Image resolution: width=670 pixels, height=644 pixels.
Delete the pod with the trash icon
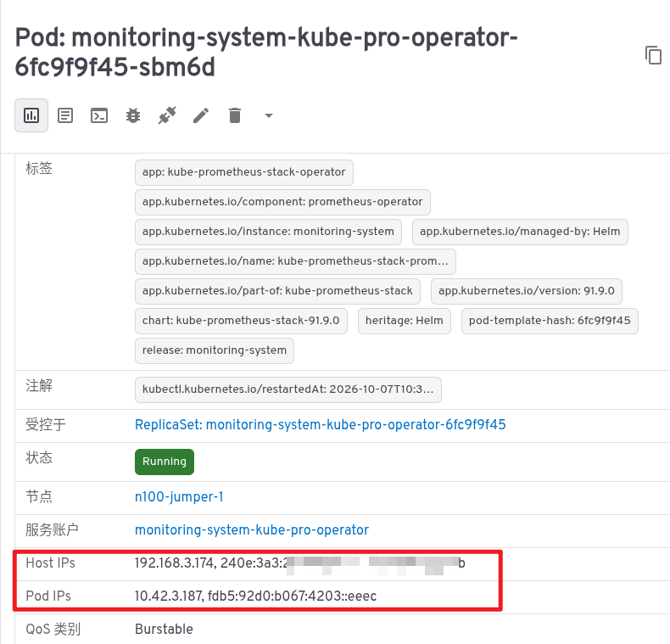(235, 115)
